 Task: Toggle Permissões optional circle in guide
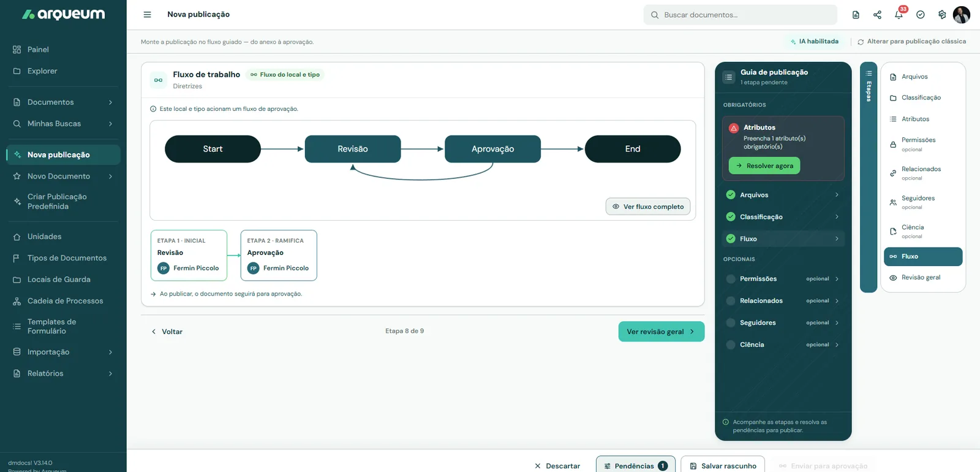click(731, 279)
